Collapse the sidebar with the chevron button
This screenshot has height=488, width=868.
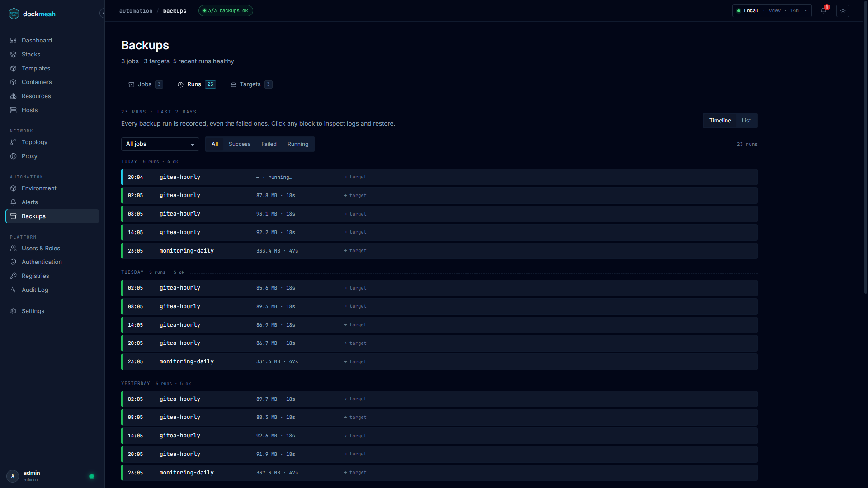[x=103, y=14]
